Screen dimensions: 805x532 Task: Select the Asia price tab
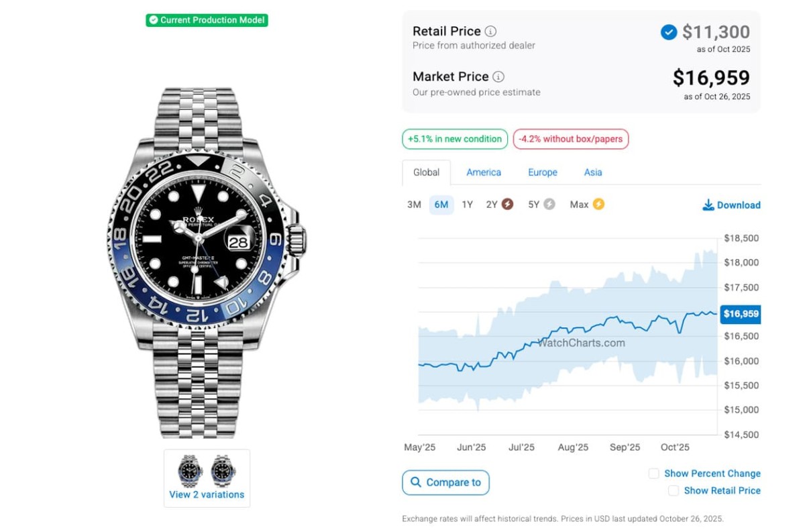tap(593, 172)
